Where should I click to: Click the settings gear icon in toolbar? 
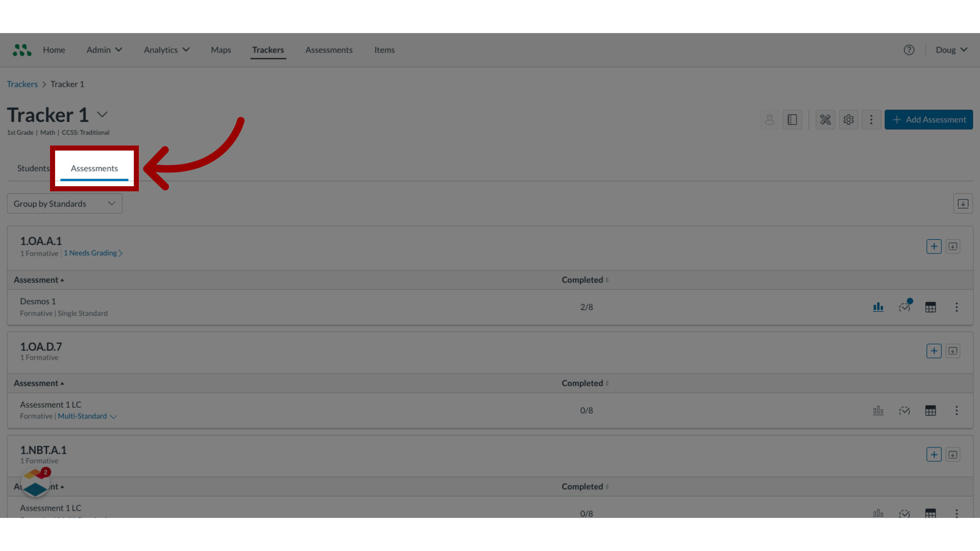pos(849,119)
